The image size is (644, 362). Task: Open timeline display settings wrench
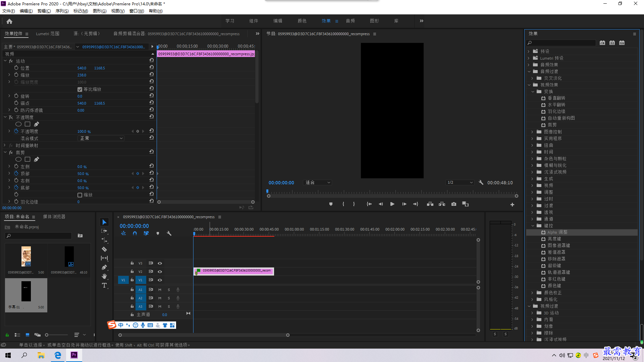[x=169, y=233]
